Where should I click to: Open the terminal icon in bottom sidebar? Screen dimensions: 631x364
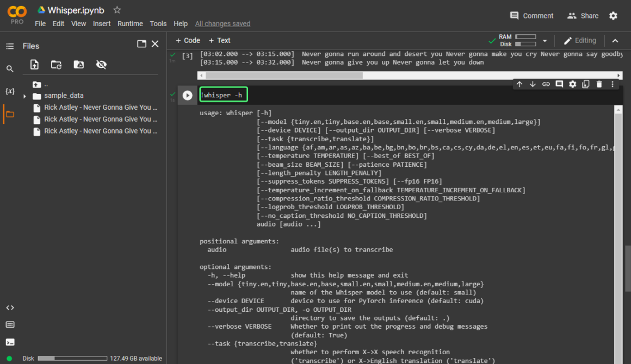point(10,342)
